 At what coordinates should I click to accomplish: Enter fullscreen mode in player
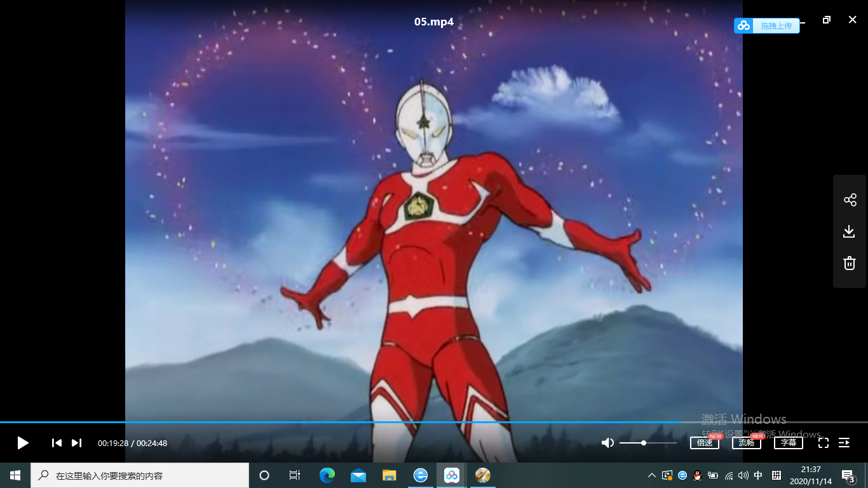click(824, 443)
